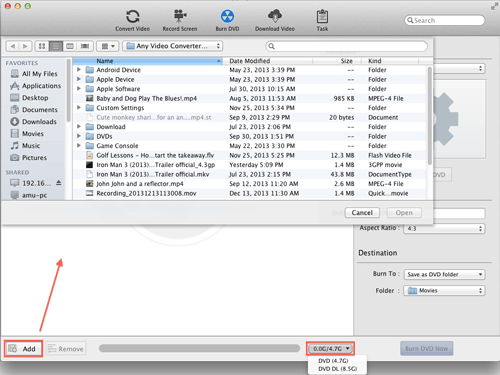
Task: Sort by the Kind column header
Action: pyautogui.click(x=390, y=61)
